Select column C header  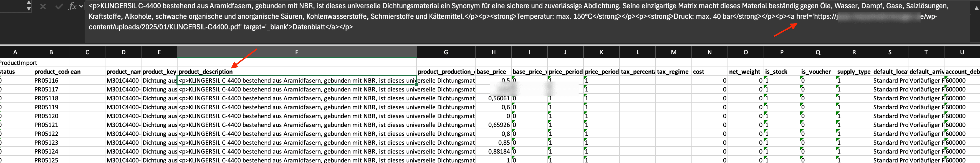click(87, 52)
